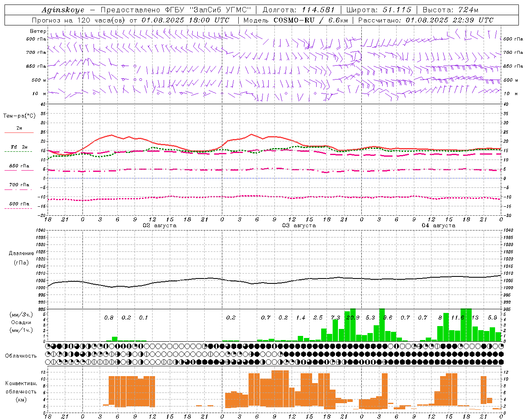Click the "Высота: 724м" header value
Viewport: 525px width, 420px height.
[x=450, y=10]
